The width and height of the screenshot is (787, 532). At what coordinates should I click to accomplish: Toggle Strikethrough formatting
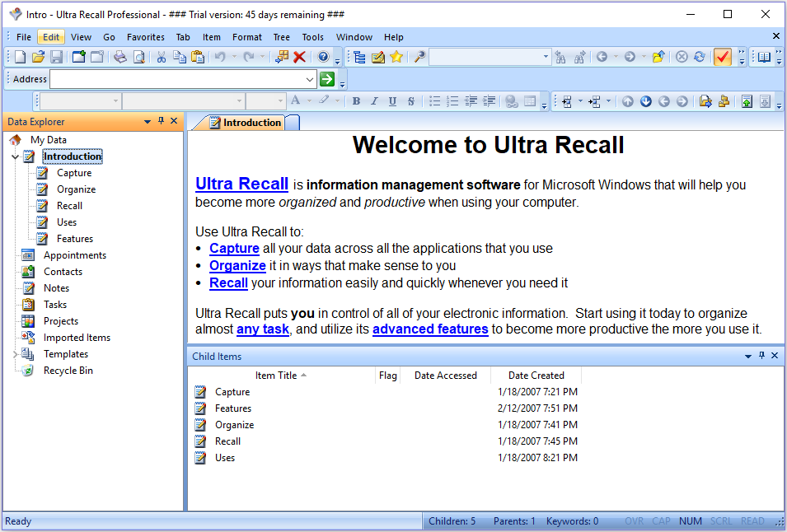[410, 101]
